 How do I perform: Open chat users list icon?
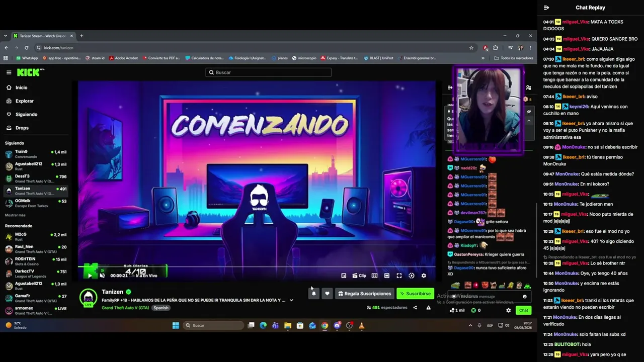pyautogui.click(x=528, y=87)
